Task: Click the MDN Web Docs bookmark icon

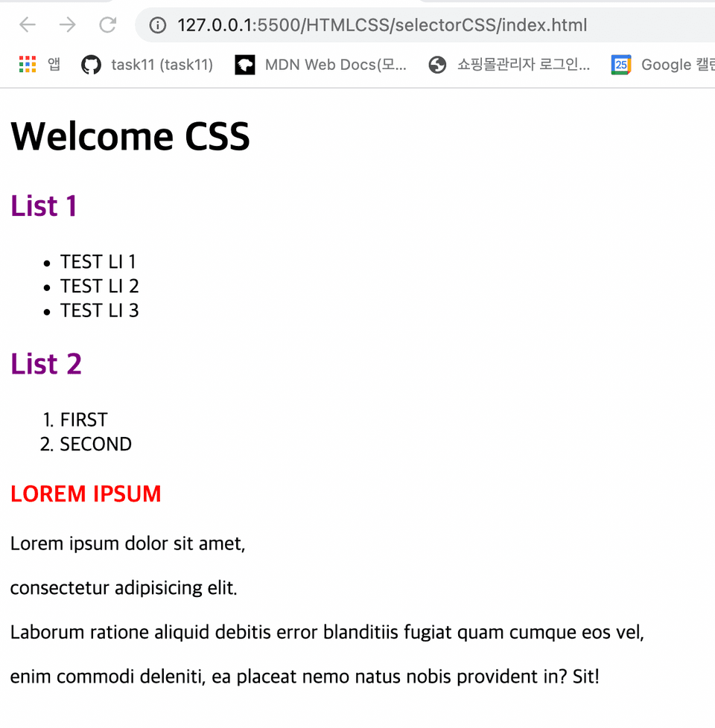Action: (245, 65)
